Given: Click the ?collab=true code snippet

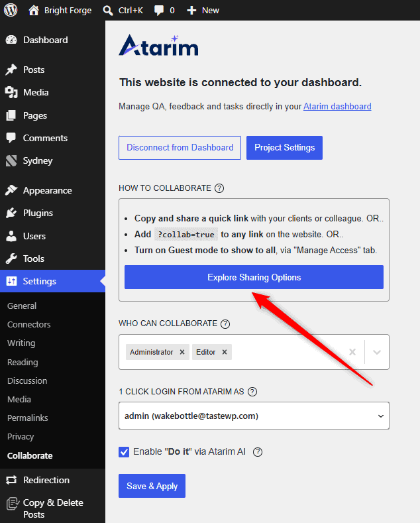Looking at the screenshot, I should [186, 235].
